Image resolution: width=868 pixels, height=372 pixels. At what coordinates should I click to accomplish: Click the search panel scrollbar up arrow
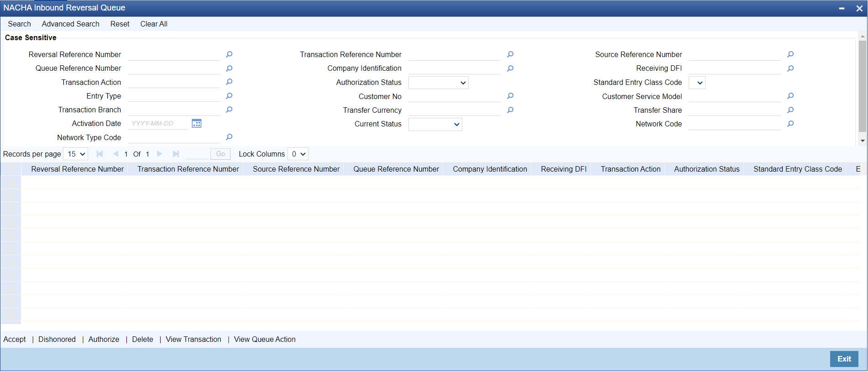863,36
